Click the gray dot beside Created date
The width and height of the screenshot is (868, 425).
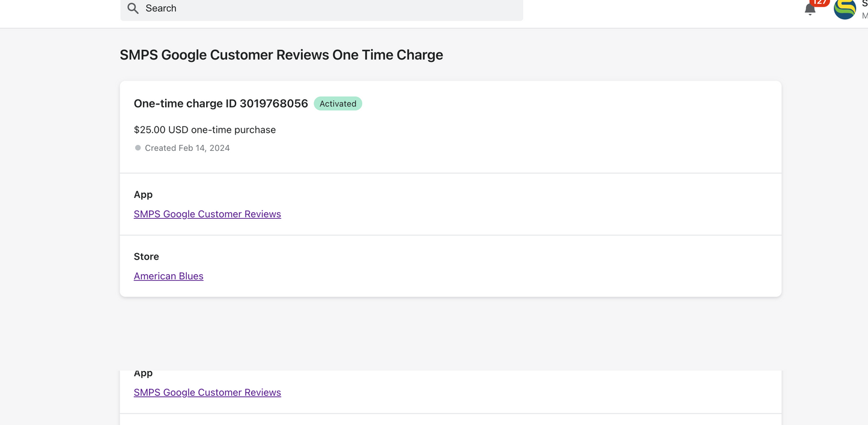click(x=138, y=148)
